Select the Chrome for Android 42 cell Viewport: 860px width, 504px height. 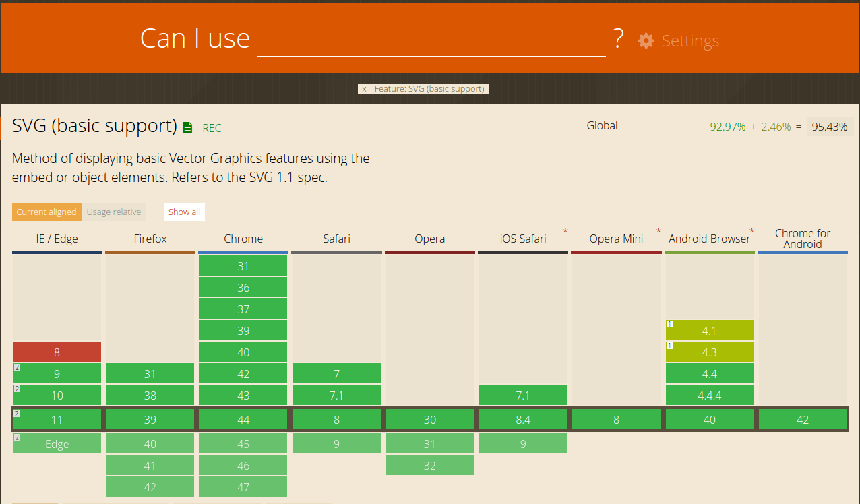click(803, 419)
